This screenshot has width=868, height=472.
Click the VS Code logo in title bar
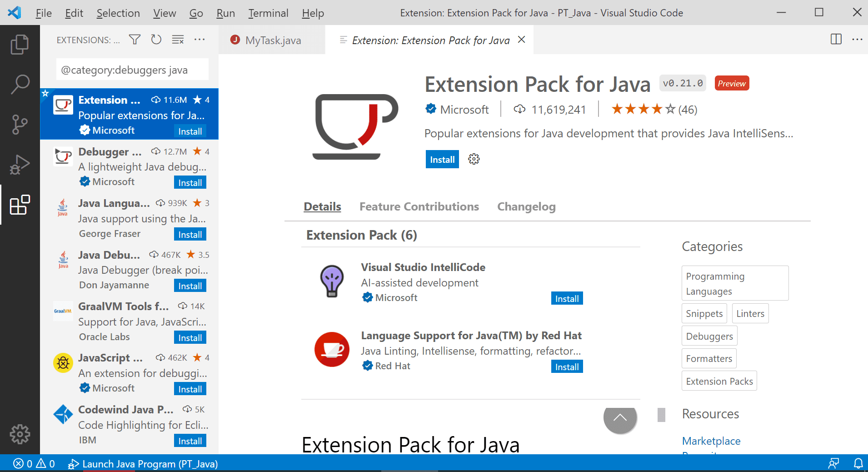15,12
